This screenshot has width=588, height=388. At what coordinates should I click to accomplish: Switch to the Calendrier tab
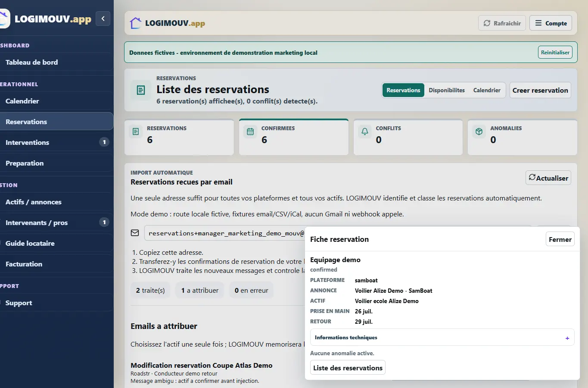point(487,90)
